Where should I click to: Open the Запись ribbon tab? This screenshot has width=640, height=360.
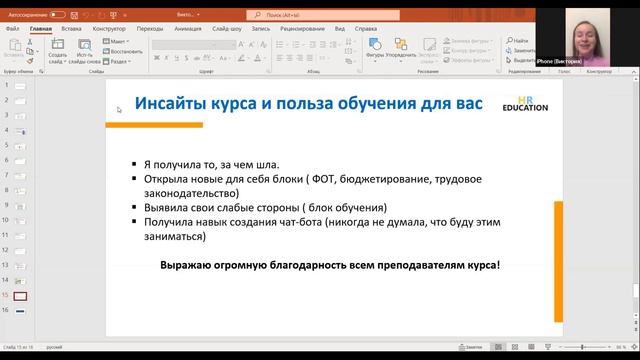point(261,29)
